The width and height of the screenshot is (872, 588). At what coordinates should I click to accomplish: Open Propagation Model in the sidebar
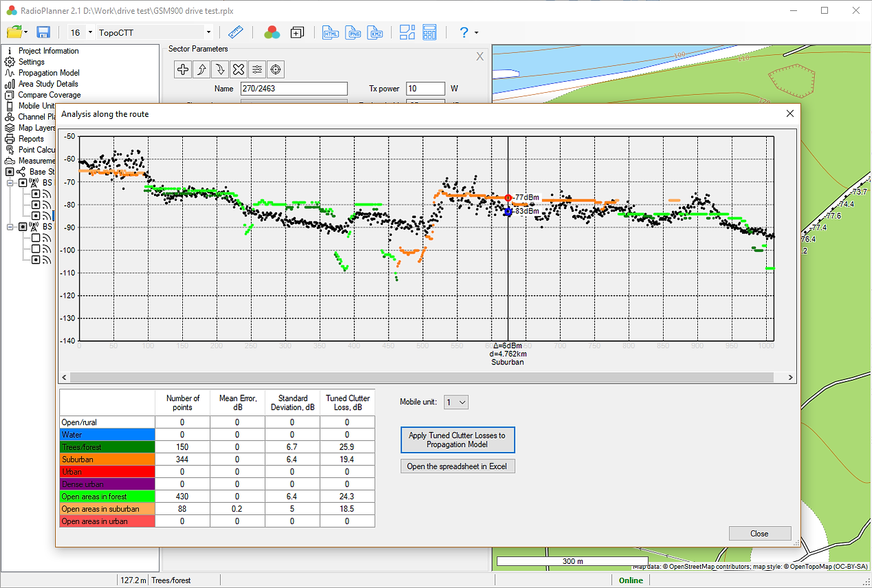(x=49, y=73)
